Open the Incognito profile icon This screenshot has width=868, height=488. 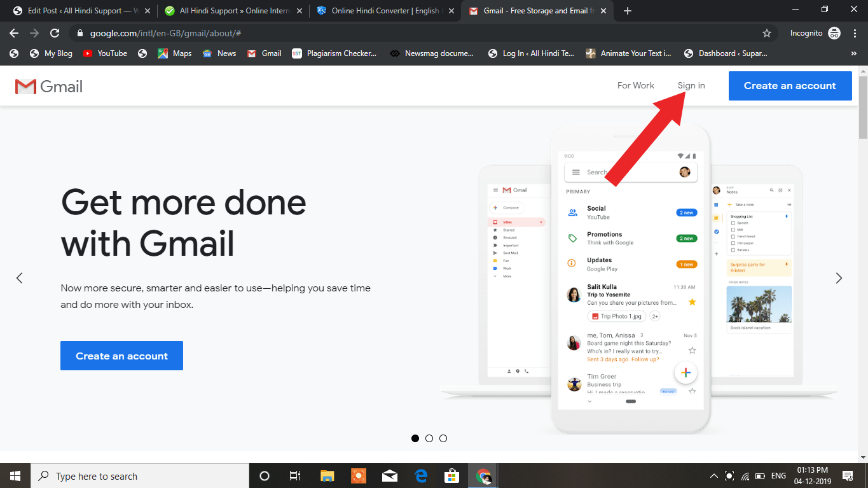click(x=834, y=33)
